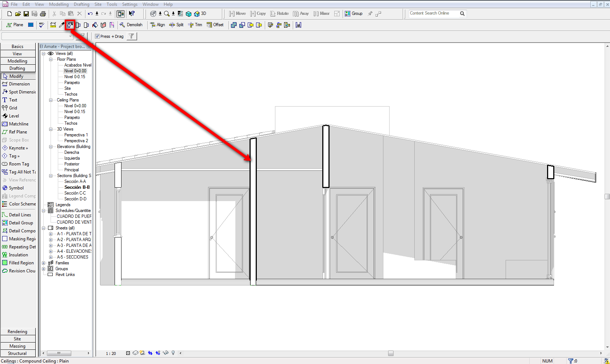Select the Align tool

(x=158, y=25)
